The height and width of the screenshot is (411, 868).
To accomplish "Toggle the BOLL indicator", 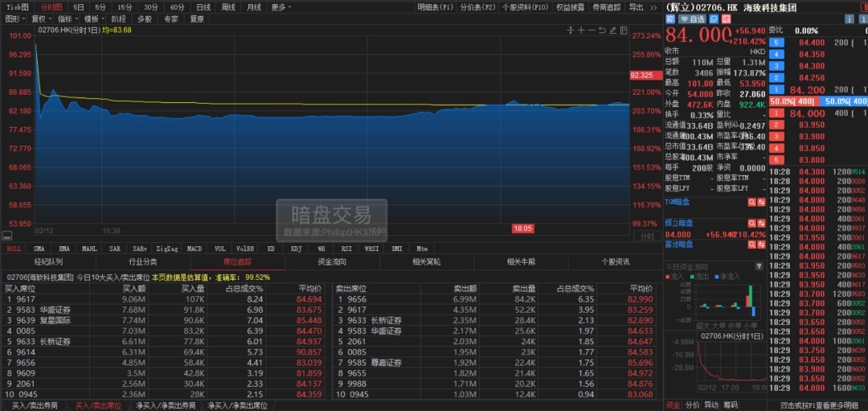I will click(x=14, y=249).
